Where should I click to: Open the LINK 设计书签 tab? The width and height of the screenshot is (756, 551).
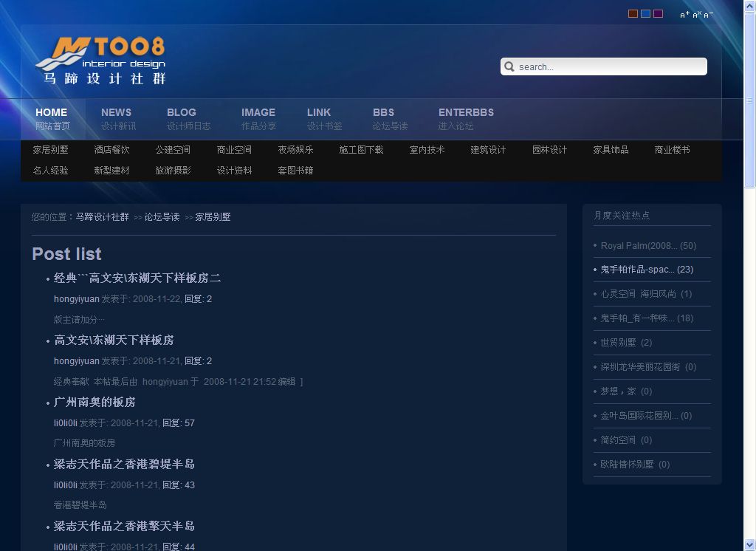tap(325, 119)
